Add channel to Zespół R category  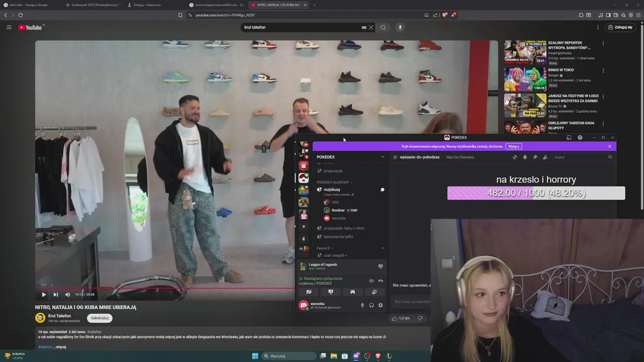coord(382,248)
